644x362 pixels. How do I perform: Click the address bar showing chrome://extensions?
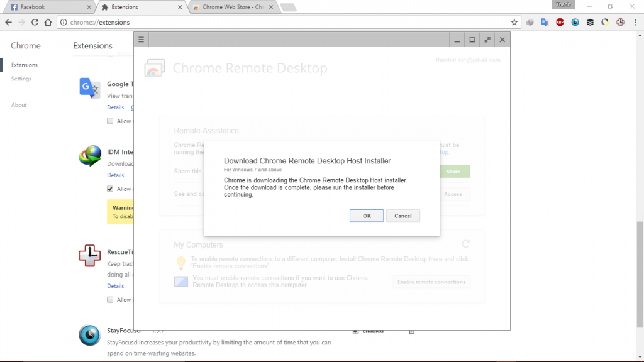click(287, 22)
